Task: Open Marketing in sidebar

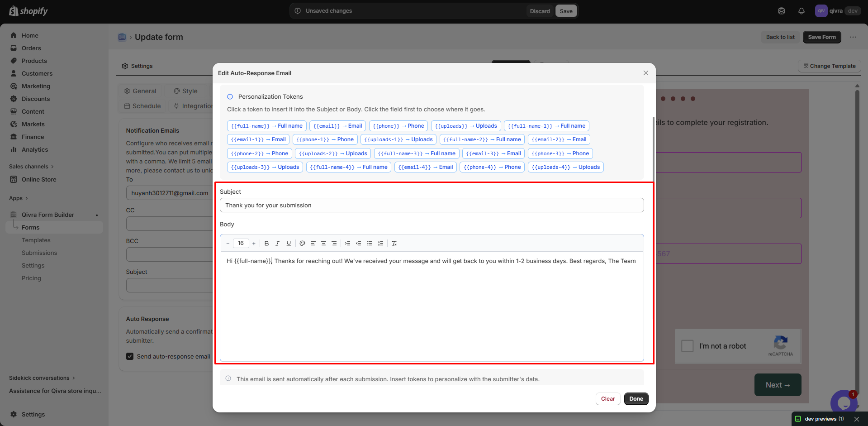Action: (x=36, y=86)
